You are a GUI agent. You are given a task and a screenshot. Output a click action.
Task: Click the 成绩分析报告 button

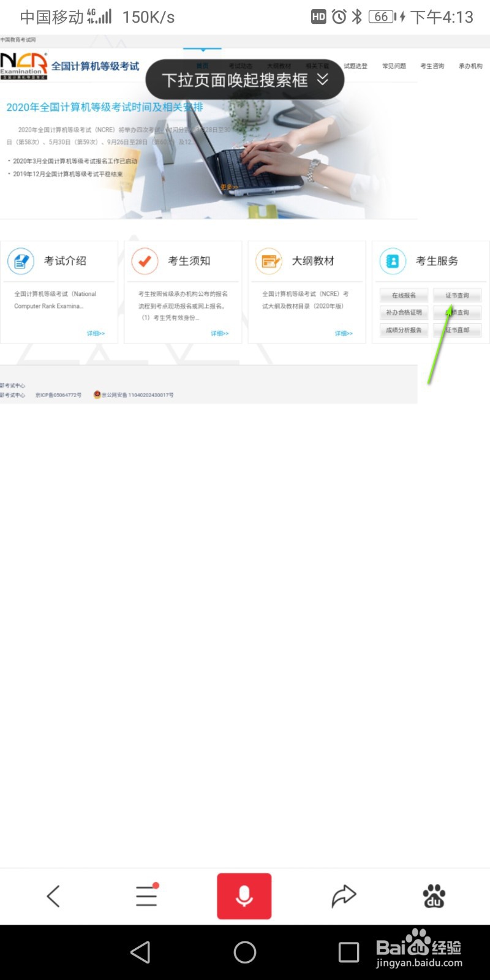404,330
